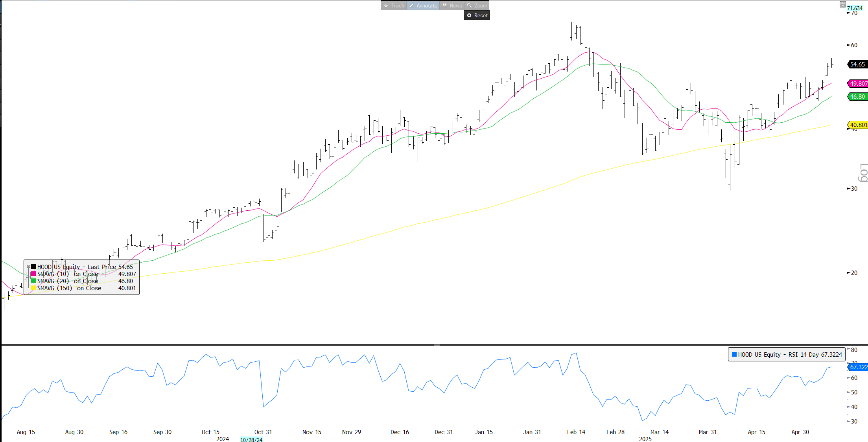
Task: Click the magenta SMAVG (10) swatch
Action: click(x=33, y=274)
